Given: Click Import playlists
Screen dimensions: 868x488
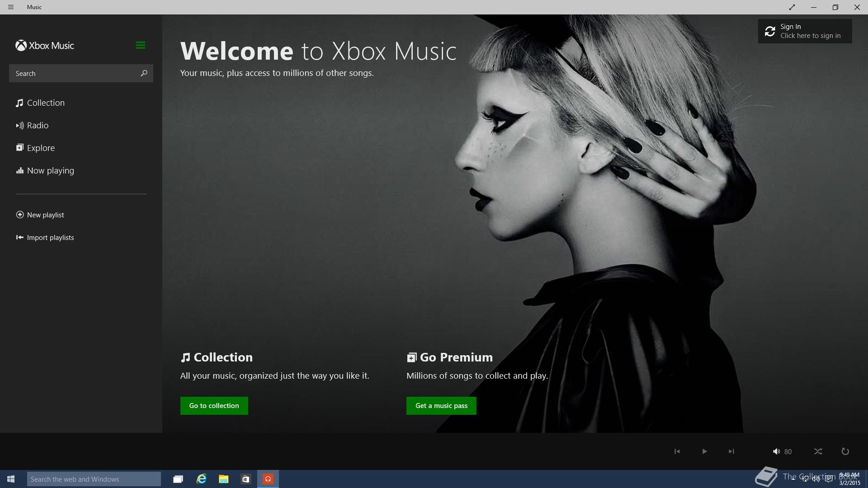Looking at the screenshot, I should point(45,238).
